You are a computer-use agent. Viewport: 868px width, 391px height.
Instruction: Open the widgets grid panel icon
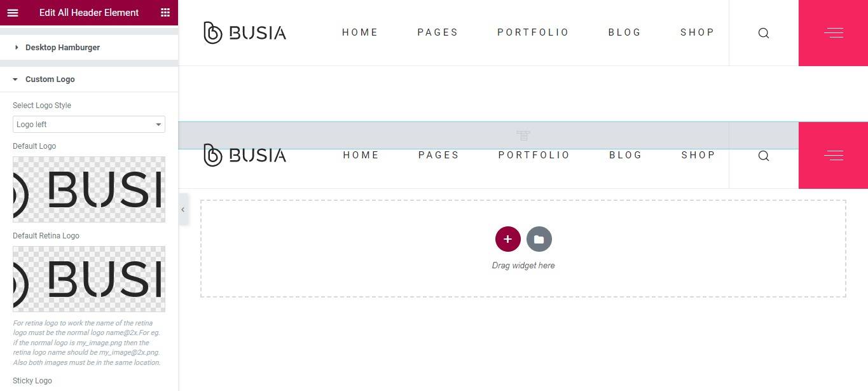pos(165,13)
